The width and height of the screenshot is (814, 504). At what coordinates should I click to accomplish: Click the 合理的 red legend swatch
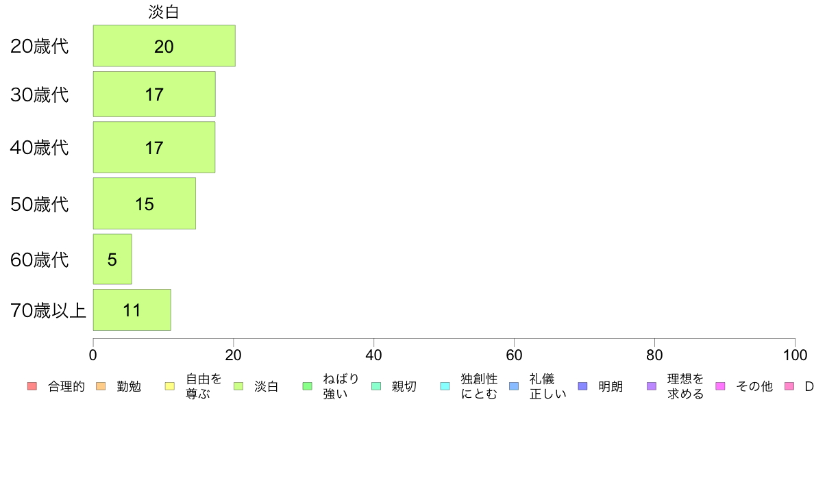point(32,386)
